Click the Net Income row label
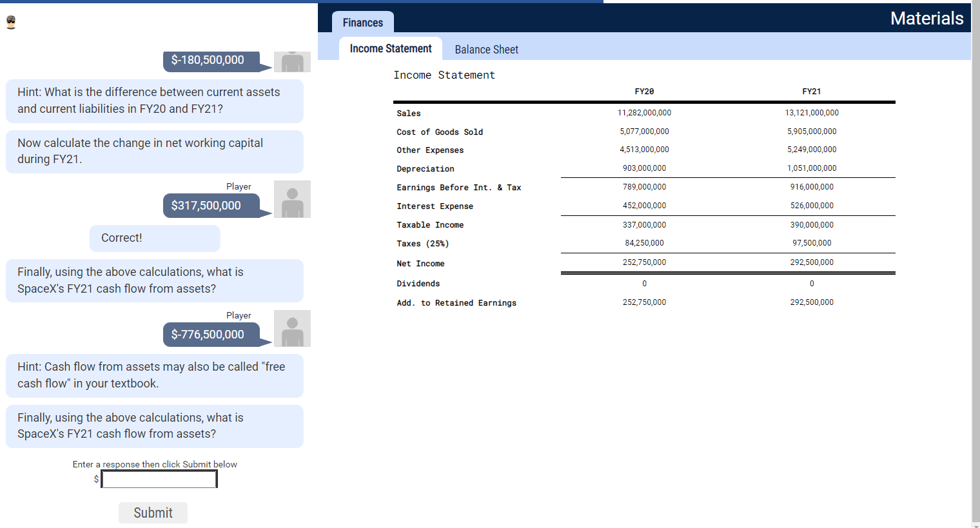 click(420, 264)
